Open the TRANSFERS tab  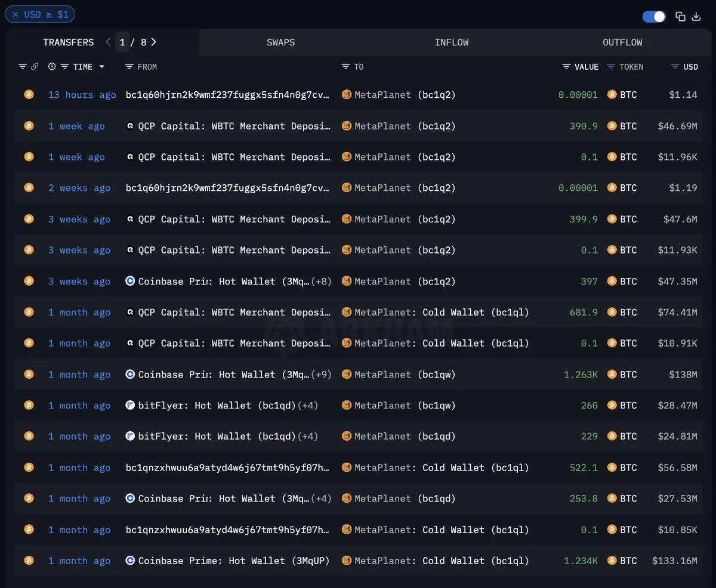pyautogui.click(x=68, y=42)
